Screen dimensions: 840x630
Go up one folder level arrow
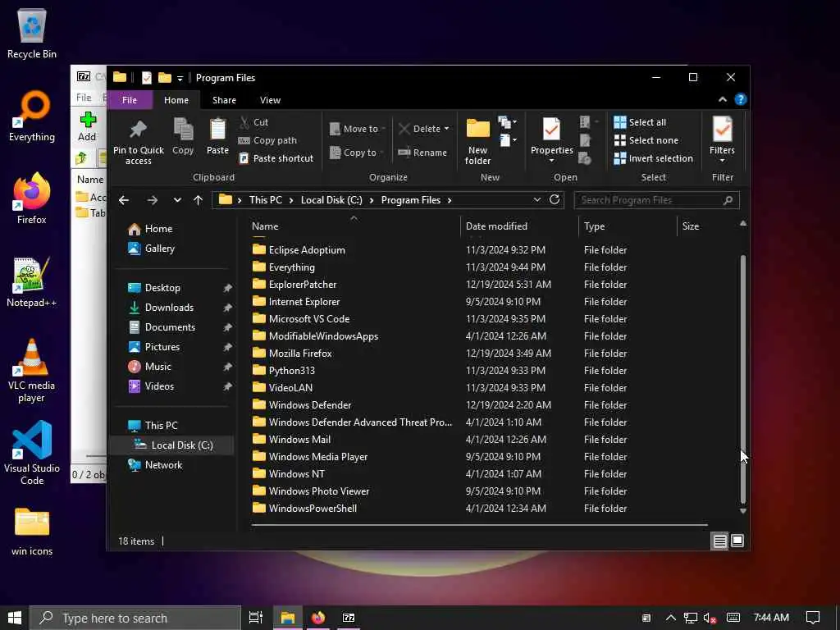tap(199, 200)
